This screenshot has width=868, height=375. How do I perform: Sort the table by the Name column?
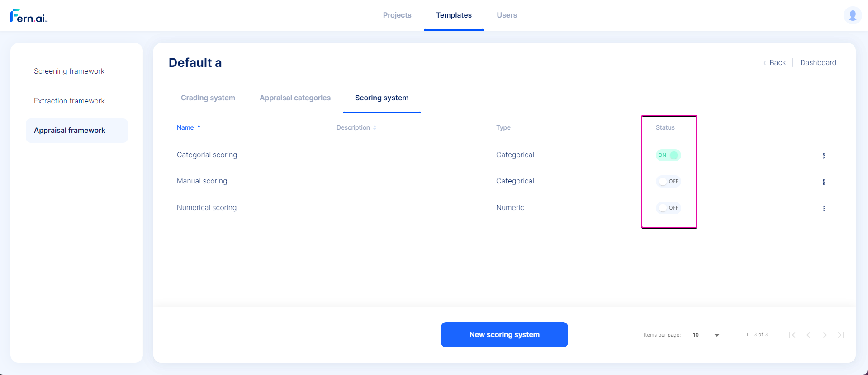pyautogui.click(x=188, y=127)
